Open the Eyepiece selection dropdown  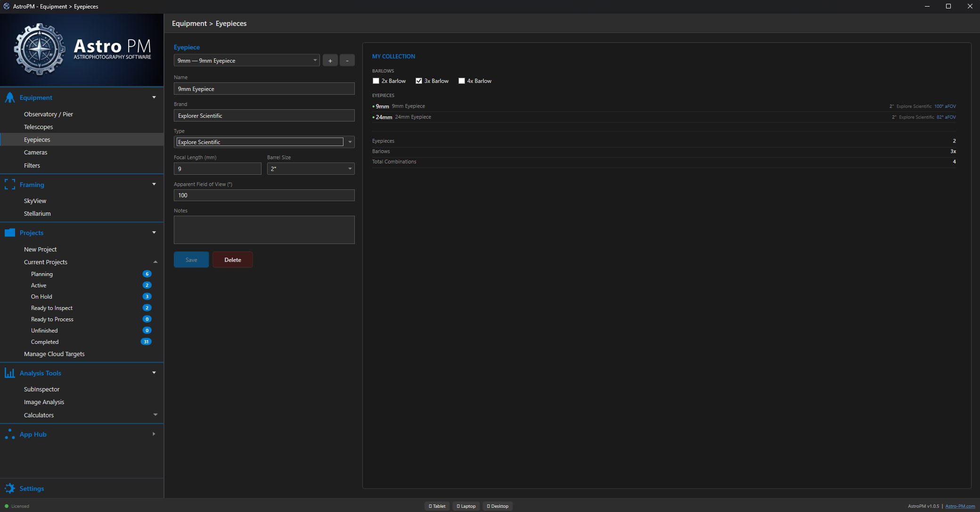(246, 60)
